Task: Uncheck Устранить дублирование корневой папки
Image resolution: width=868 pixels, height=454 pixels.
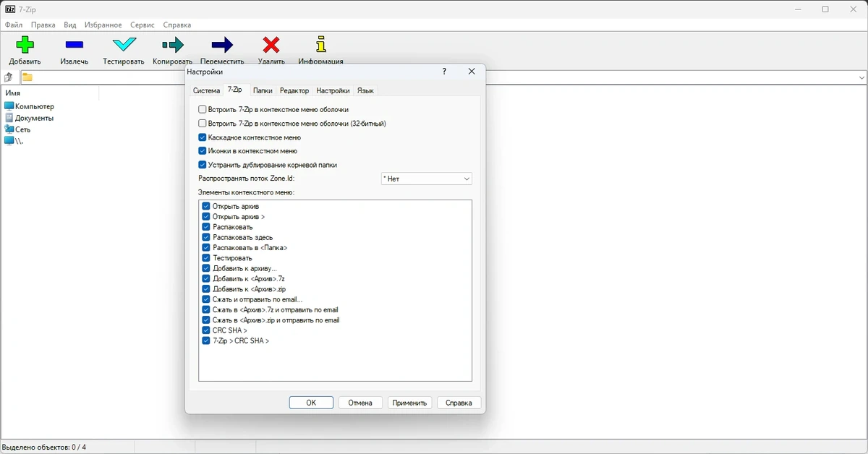Action: 203,165
